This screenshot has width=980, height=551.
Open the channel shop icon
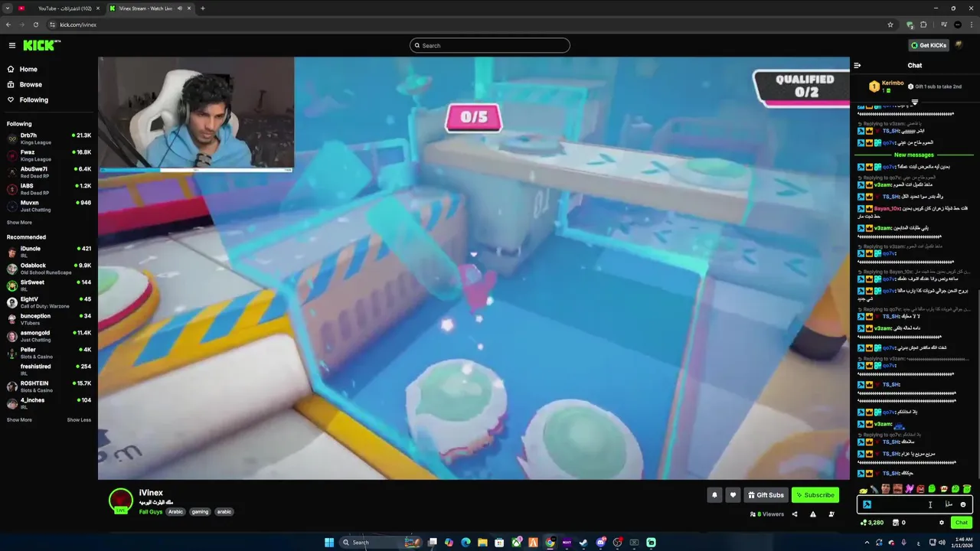[x=894, y=523]
